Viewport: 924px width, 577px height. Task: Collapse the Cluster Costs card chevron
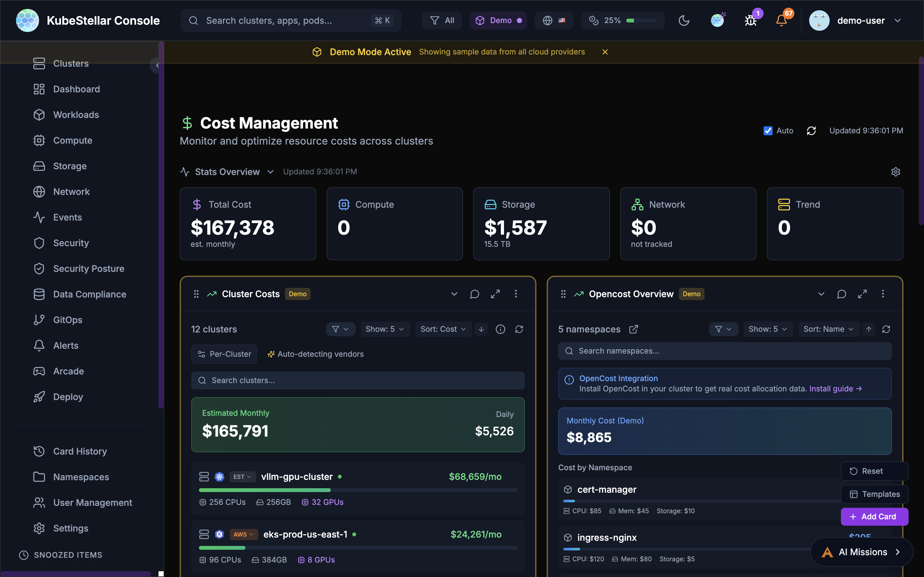454,294
